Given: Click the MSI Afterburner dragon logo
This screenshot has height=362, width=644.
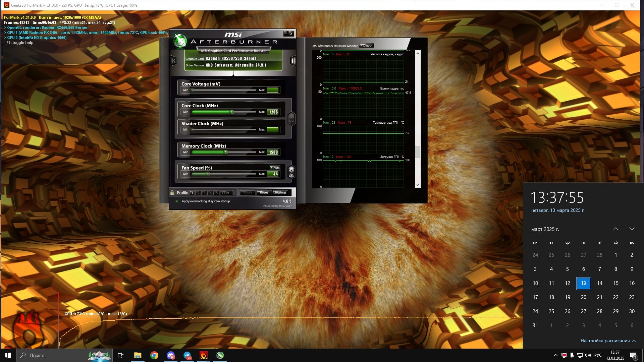Looking at the screenshot, I should (180, 41).
